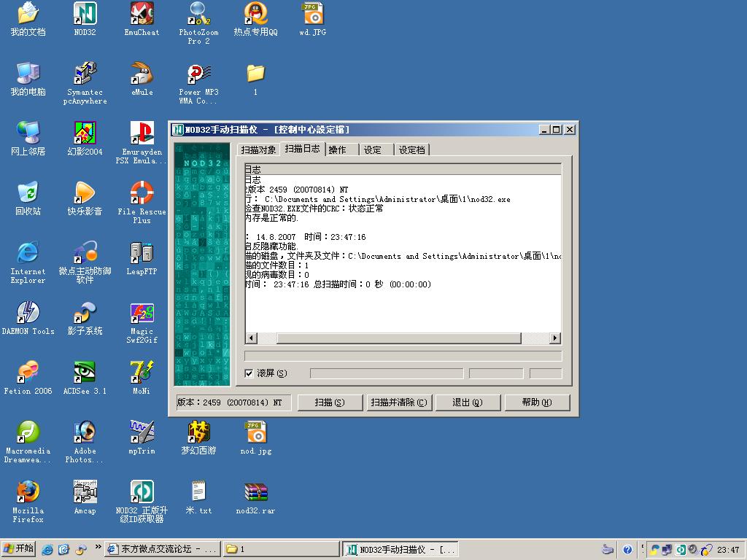Viewport: 747px width, 560px height.
Task: Click the network connection tray icon
Action: pos(667,550)
